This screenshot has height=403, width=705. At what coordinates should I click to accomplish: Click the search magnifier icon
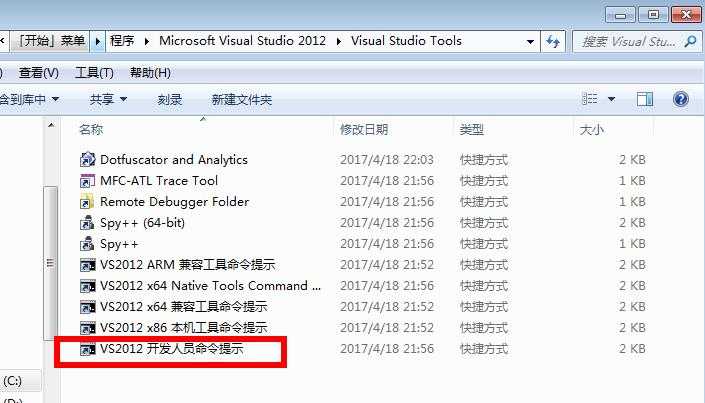pyautogui.click(x=690, y=41)
